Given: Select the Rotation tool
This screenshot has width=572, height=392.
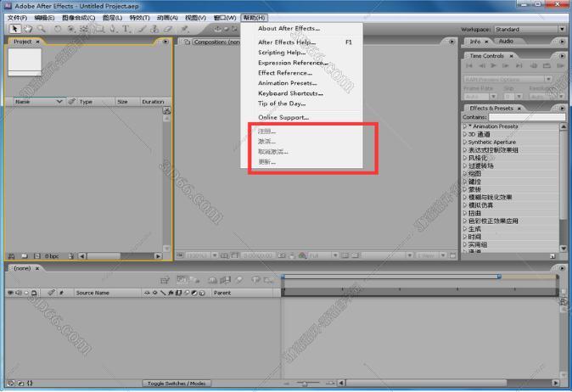Looking at the screenshot, I should tap(57, 29).
